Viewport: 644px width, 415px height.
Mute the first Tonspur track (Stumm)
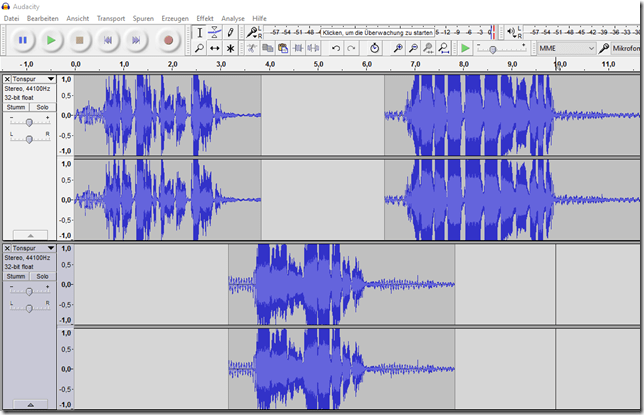(16, 107)
